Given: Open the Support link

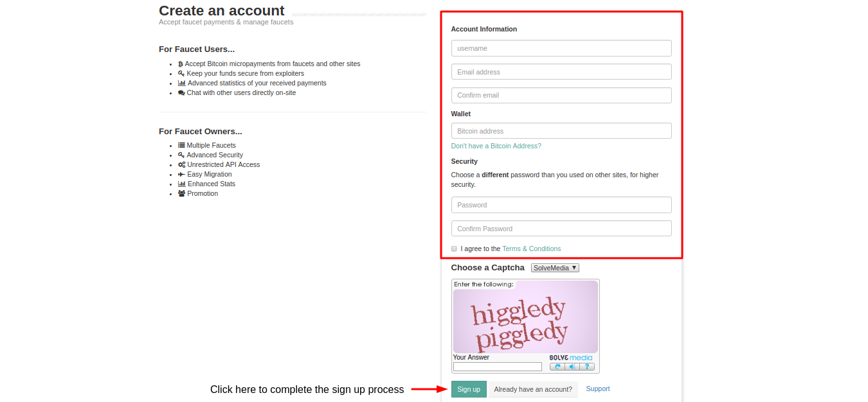Looking at the screenshot, I should (598, 389).
